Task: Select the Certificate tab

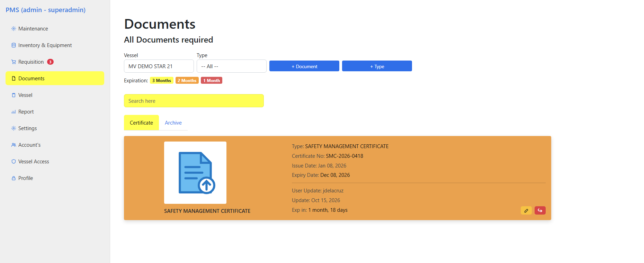Action: pyautogui.click(x=141, y=123)
